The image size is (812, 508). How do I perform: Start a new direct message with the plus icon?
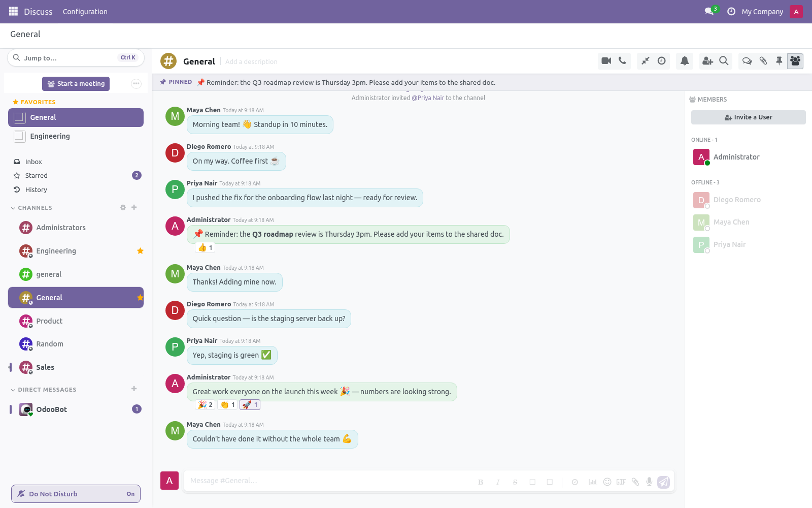tap(134, 389)
